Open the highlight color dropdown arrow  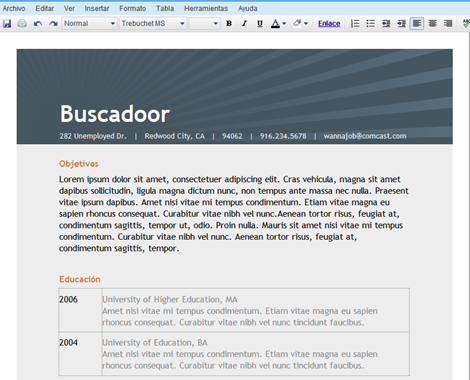click(306, 24)
